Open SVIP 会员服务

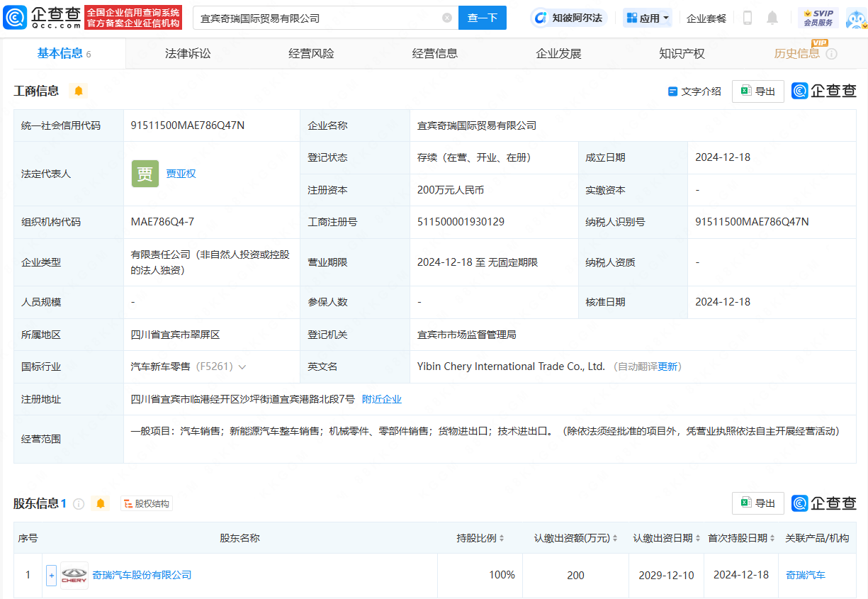[x=818, y=18]
